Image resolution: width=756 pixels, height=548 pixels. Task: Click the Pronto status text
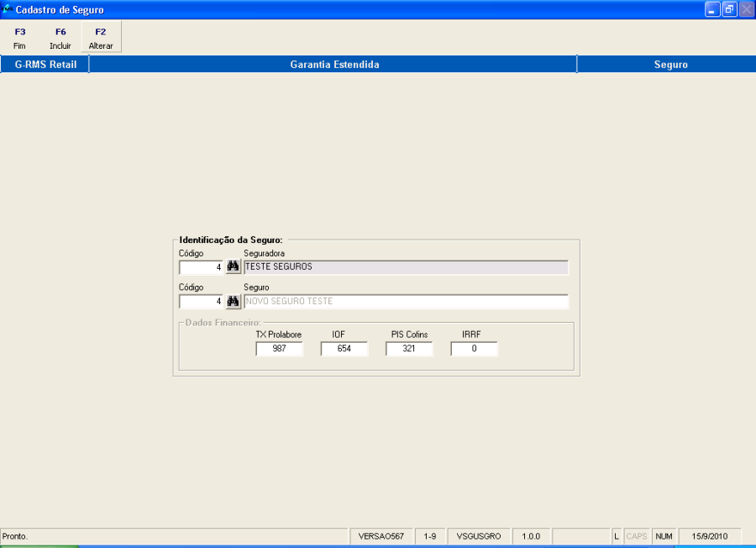coord(15,536)
